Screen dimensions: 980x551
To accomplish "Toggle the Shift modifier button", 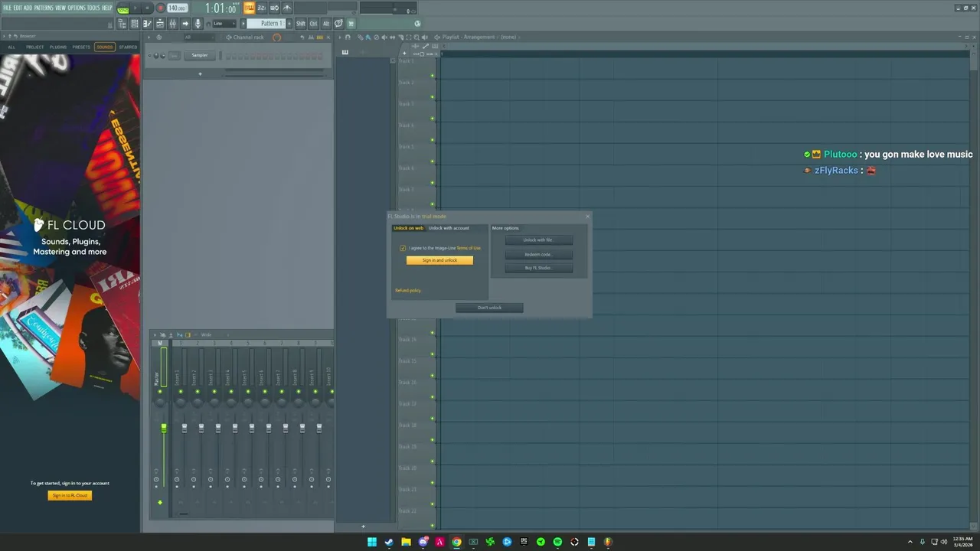I will coord(300,24).
